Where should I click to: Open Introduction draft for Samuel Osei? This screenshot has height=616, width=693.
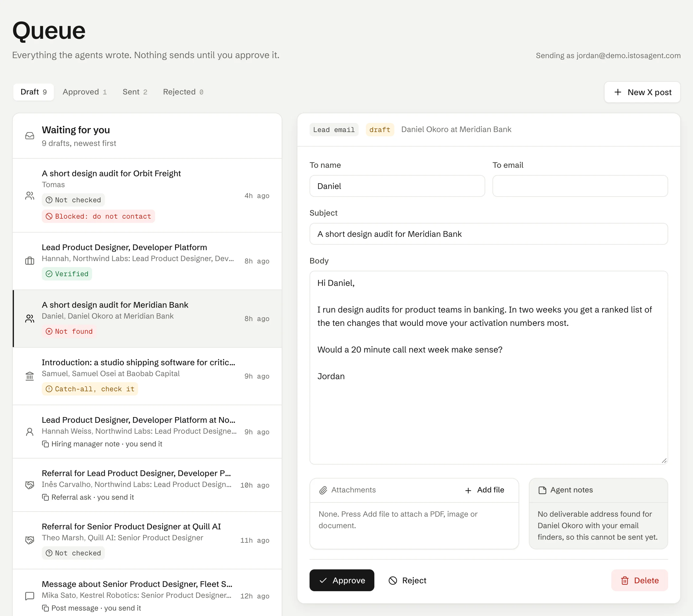point(147,376)
